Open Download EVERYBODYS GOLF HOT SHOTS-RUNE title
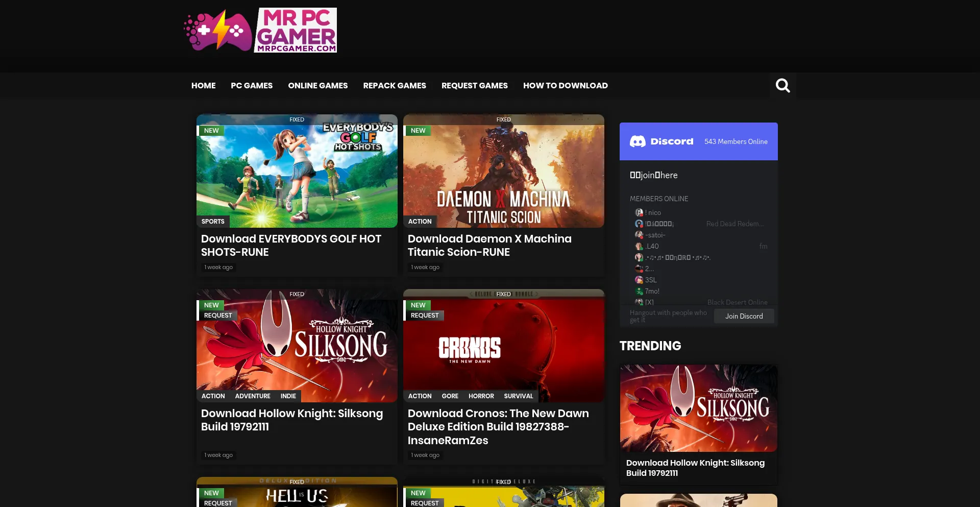 click(291, 245)
